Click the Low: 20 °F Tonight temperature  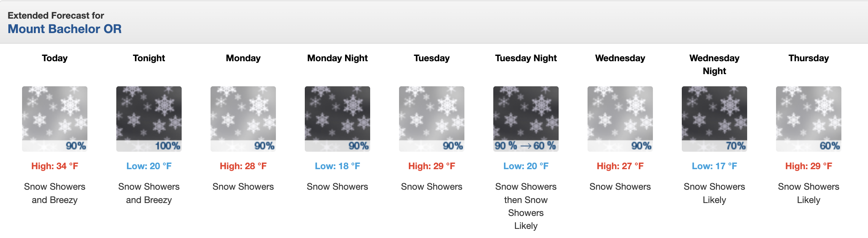point(149,166)
